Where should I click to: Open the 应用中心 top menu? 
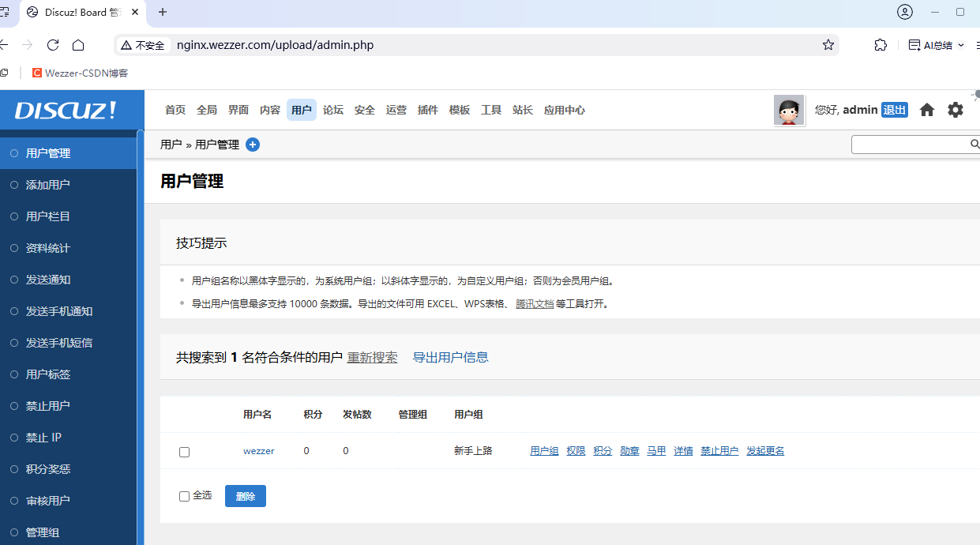coord(565,110)
